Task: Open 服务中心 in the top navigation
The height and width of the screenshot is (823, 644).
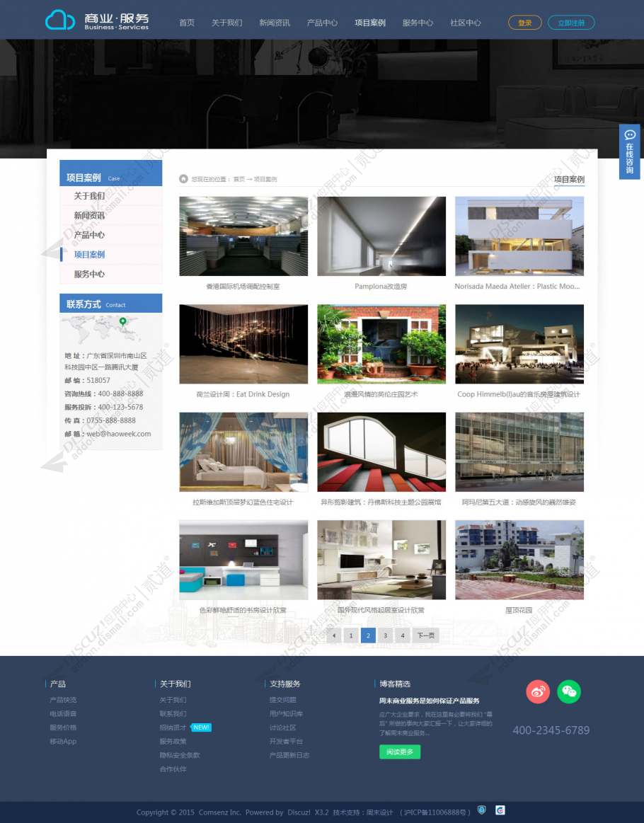Action: pos(418,23)
